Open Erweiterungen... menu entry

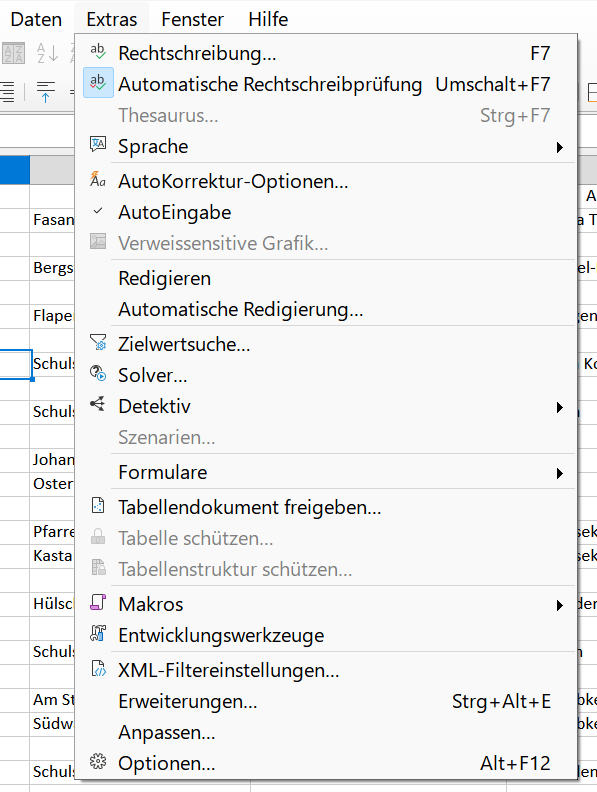pyautogui.click(x=326, y=701)
